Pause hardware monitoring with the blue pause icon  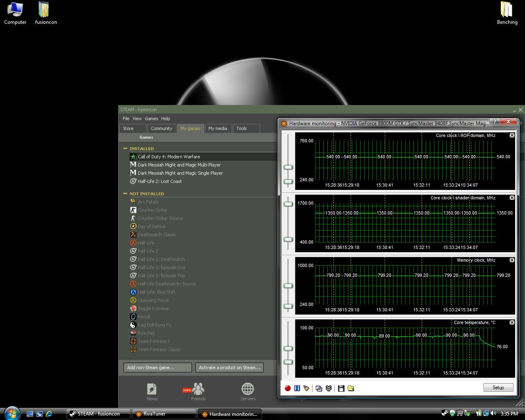(x=297, y=388)
